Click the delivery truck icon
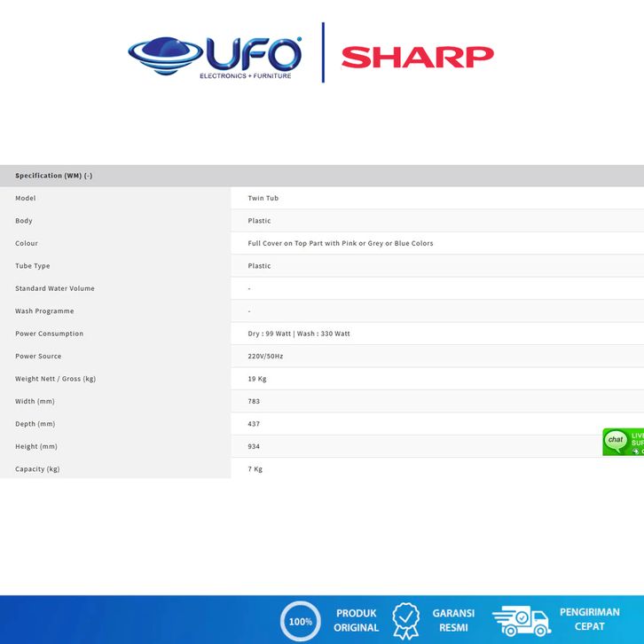 (521, 621)
